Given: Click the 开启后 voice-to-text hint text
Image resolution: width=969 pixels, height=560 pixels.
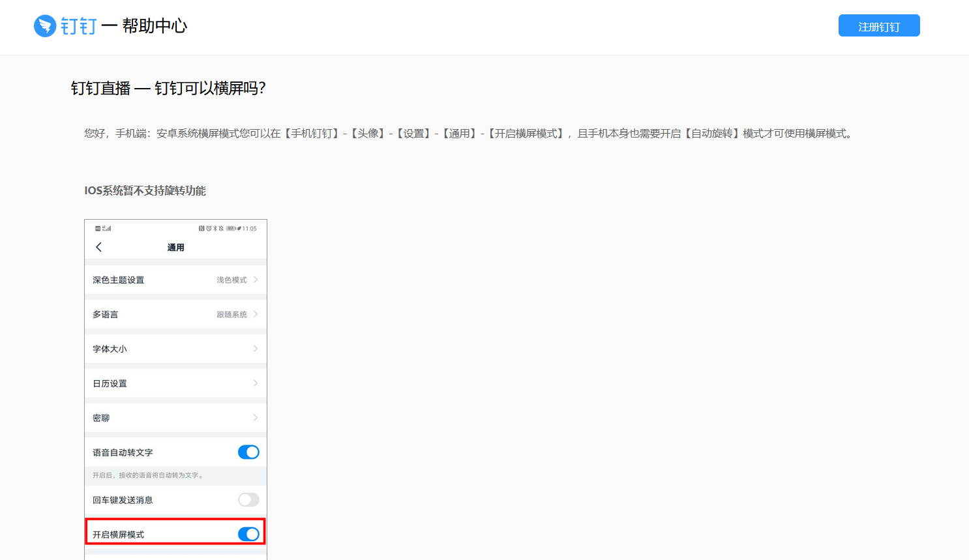Looking at the screenshot, I should (x=148, y=475).
